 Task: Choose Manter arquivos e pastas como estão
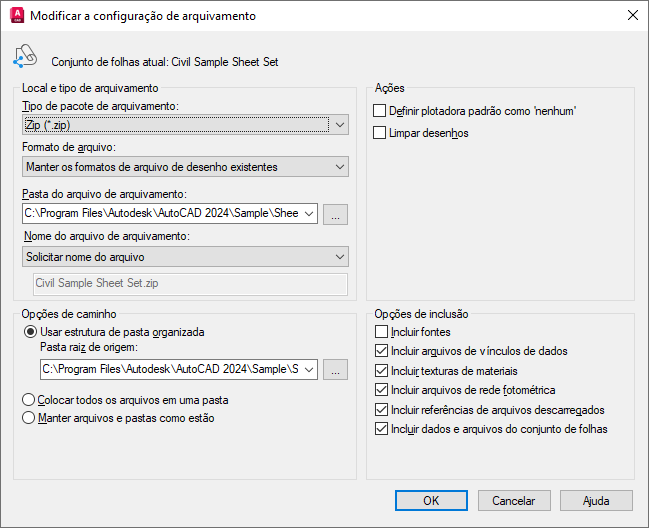click(x=32, y=418)
